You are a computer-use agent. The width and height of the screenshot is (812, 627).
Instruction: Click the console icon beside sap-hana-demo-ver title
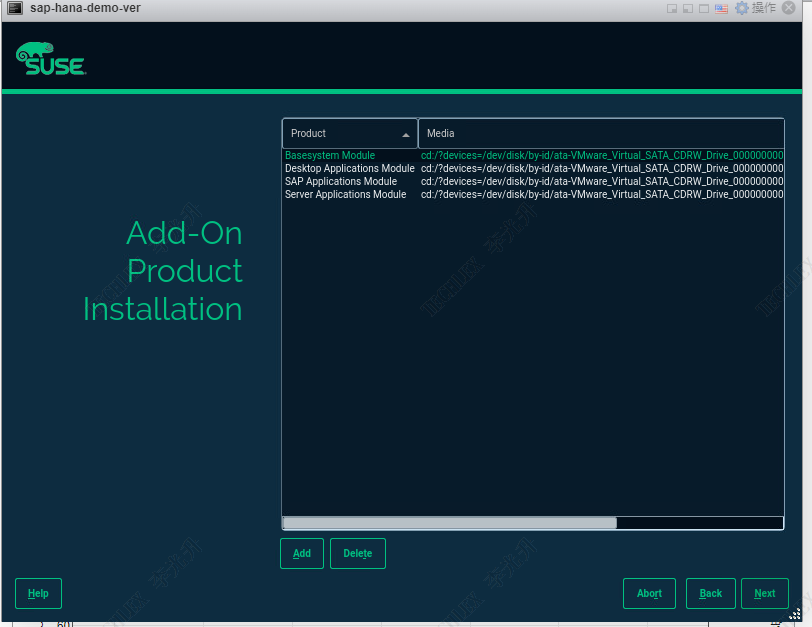coord(14,8)
